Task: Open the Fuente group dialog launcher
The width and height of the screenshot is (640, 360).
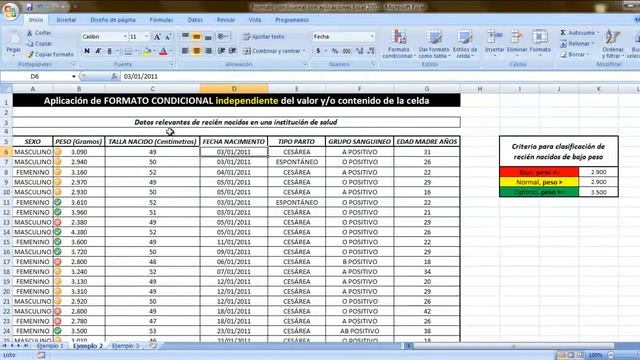Action: pos(171,64)
